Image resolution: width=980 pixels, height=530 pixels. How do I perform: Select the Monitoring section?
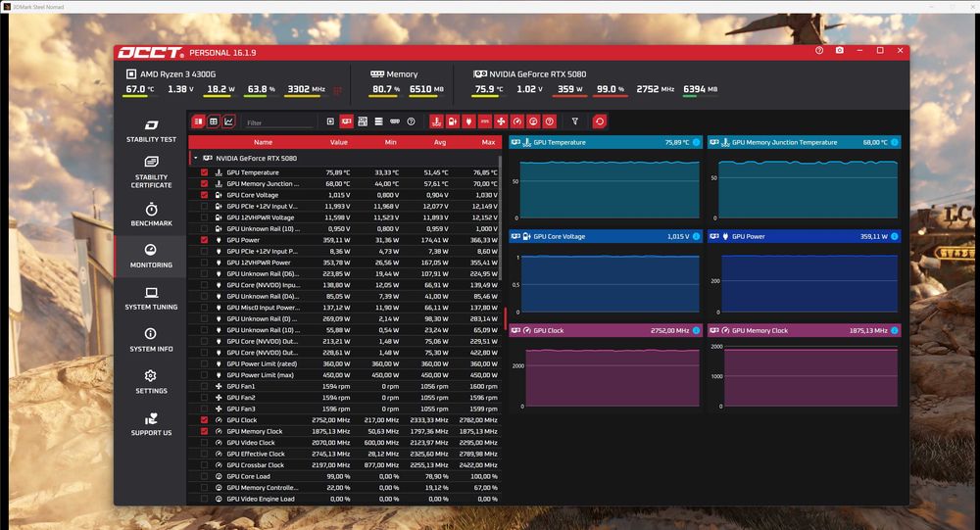click(x=151, y=257)
